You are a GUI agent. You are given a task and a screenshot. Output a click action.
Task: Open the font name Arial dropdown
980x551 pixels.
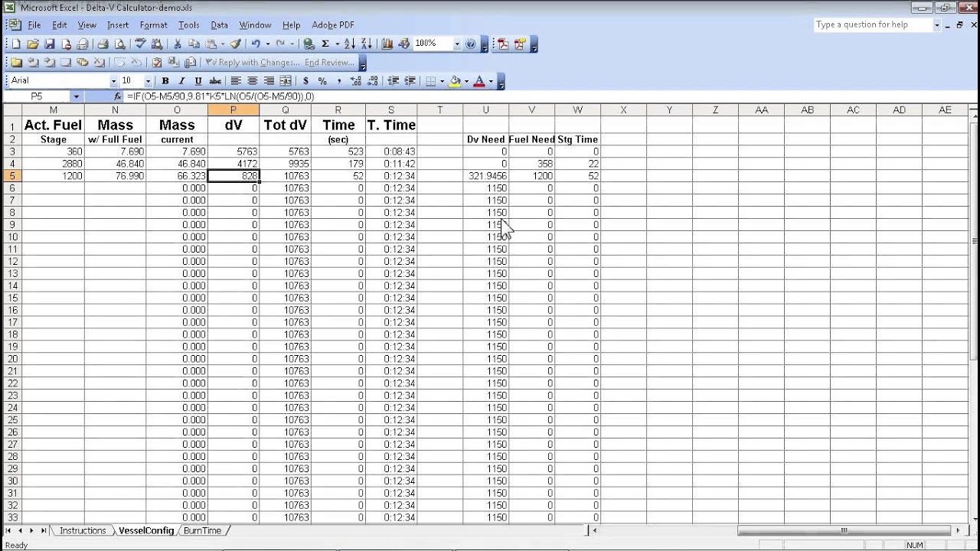(113, 81)
